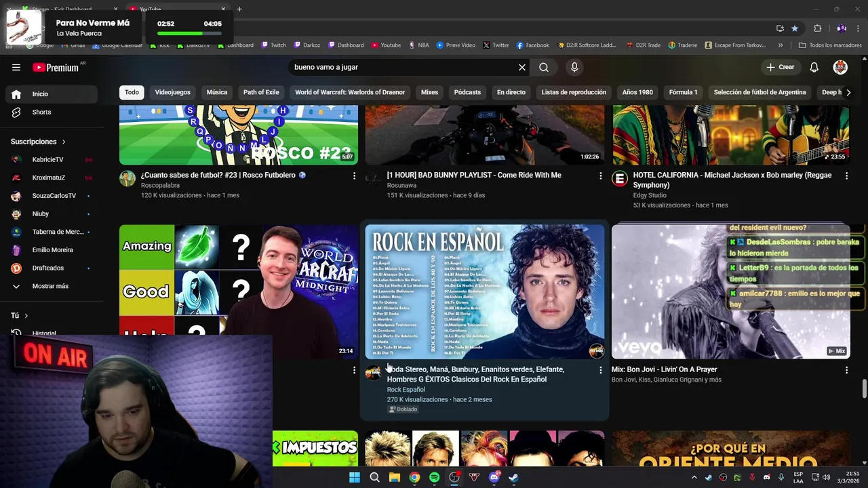The width and height of the screenshot is (868, 488).
Task: Open options menu for HOTEL CALIFORNIA video
Action: 846,176
